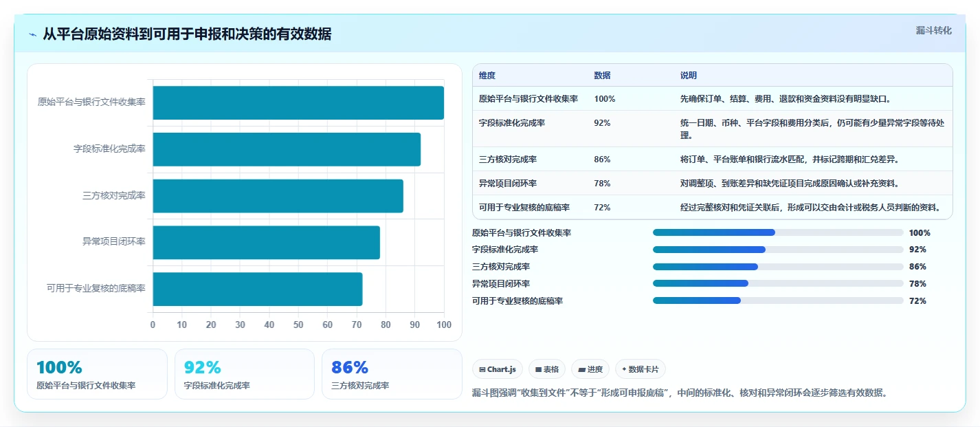
Task: Click the footnote text starting 漏斗图强调
Action: click(680, 393)
